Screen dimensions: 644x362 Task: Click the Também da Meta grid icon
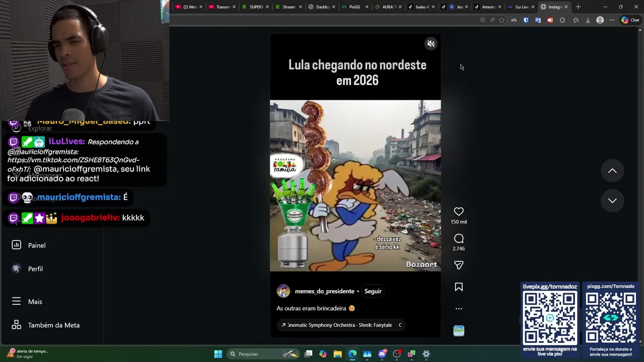(16, 325)
